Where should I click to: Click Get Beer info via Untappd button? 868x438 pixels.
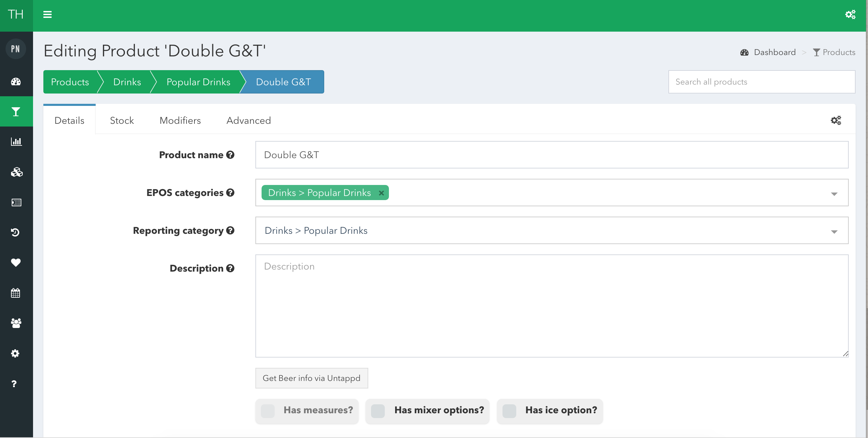click(x=311, y=378)
